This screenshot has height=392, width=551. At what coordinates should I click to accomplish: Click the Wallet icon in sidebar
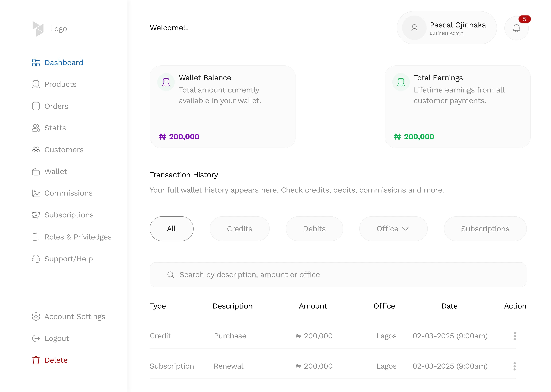point(36,171)
